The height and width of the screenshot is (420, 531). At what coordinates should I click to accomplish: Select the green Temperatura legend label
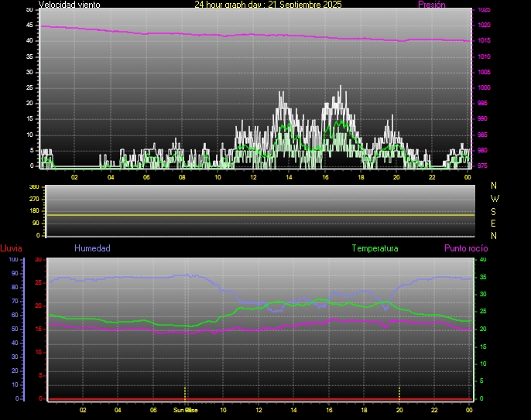tap(375, 248)
